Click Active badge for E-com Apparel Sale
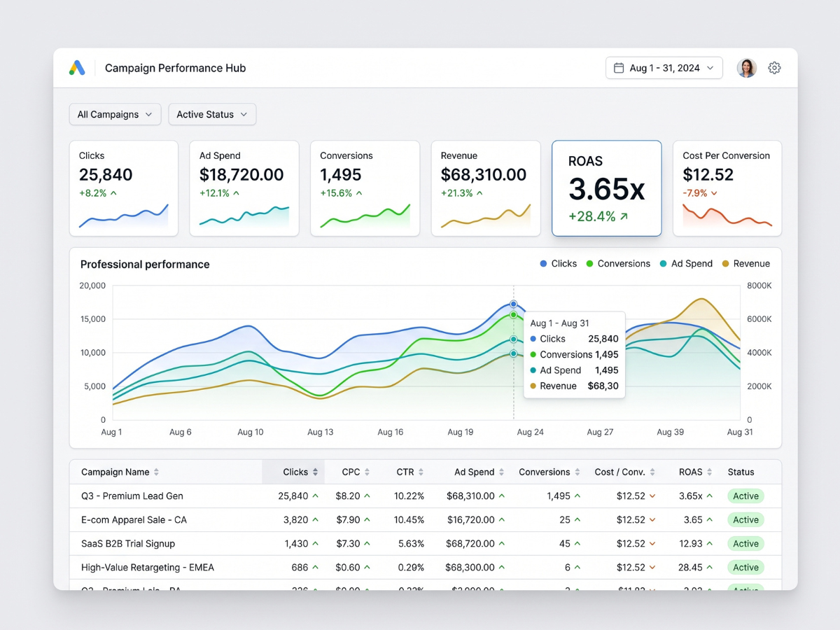This screenshot has height=630, width=840. 745,520
